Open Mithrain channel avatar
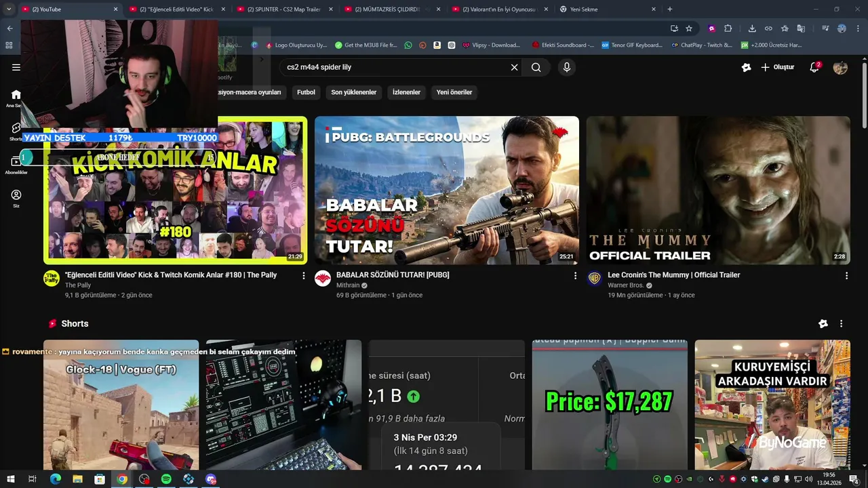This screenshot has width=868, height=488. 323,279
